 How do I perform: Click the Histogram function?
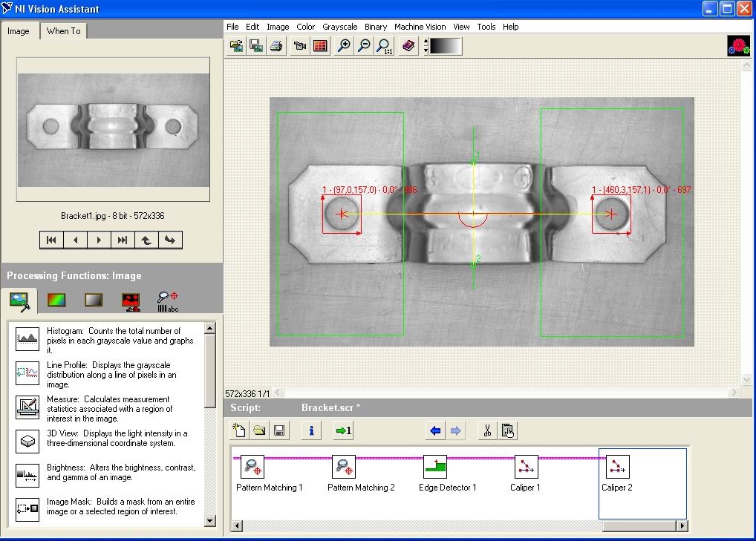[x=27, y=338]
